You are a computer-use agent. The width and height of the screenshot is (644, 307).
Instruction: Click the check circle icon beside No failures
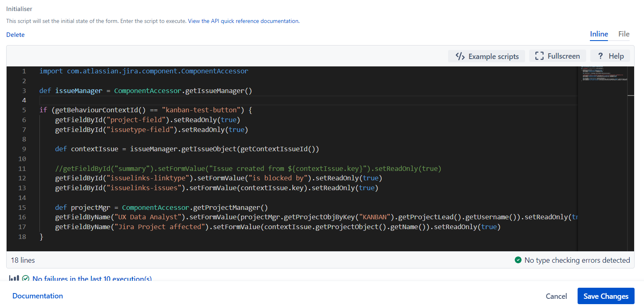(25, 278)
